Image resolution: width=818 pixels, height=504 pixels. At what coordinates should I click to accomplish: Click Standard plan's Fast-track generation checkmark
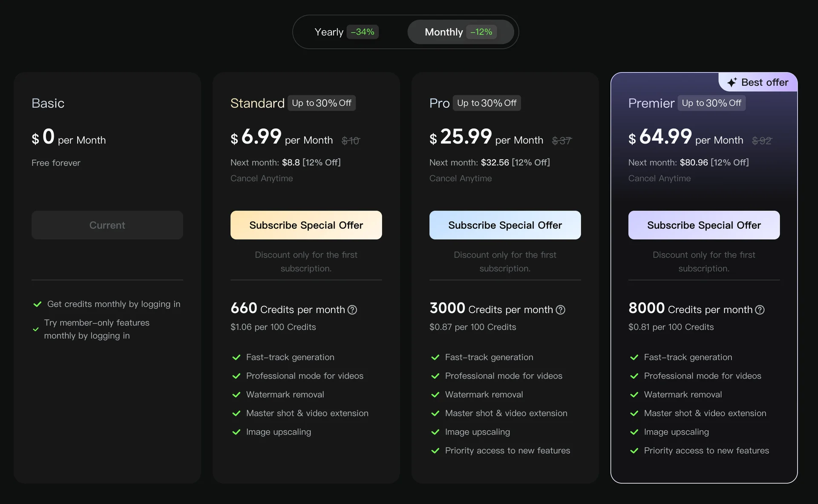click(236, 357)
